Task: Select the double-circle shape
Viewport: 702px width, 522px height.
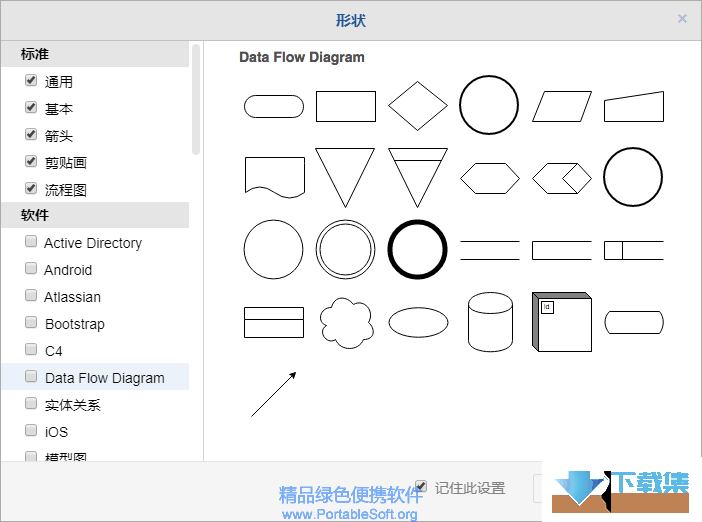Action: pos(346,249)
